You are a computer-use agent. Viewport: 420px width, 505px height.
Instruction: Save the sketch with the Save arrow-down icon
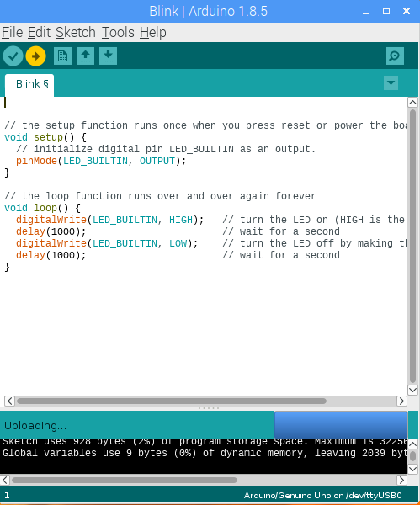pos(108,56)
